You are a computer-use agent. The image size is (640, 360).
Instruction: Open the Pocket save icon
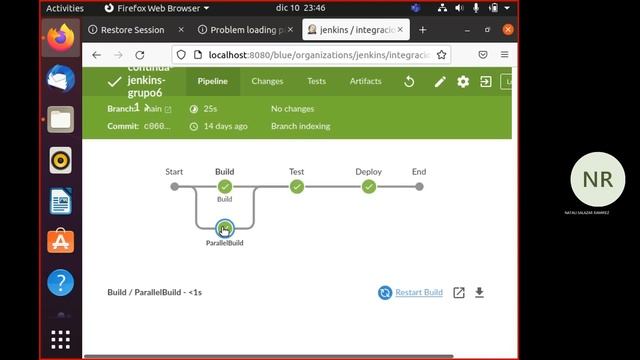point(483,55)
